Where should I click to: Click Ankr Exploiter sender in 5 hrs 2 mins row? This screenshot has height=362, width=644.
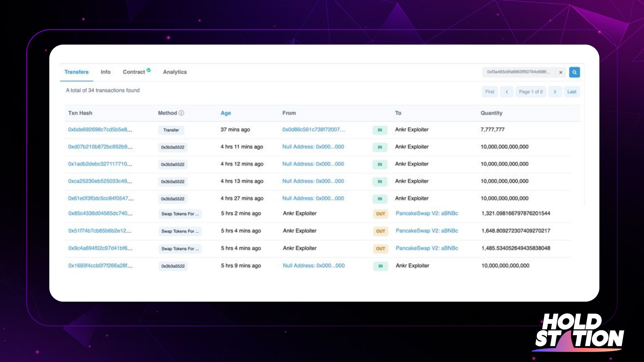(300, 214)
